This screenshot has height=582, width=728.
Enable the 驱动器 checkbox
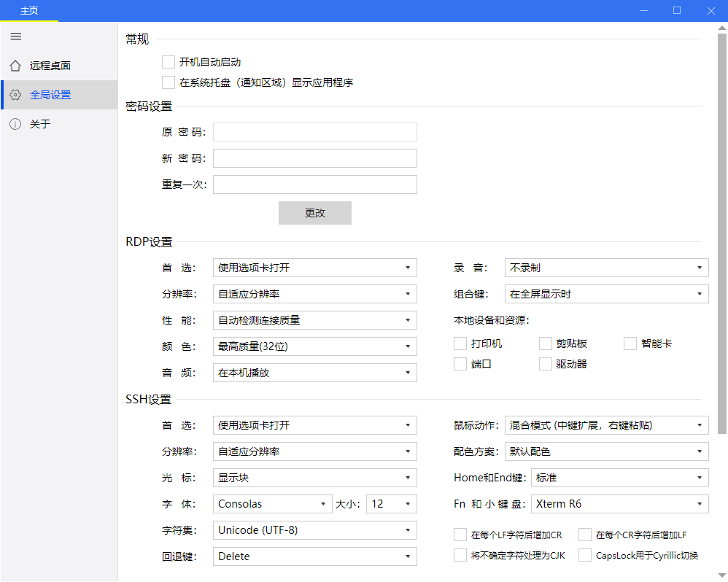(546, 364)
